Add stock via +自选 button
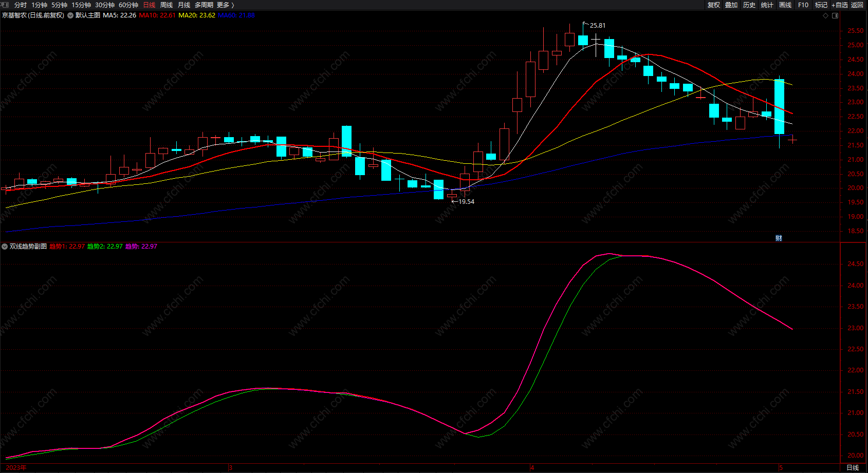Image resolution: width=868 pixels, height=473 pixels. (840, 5)
